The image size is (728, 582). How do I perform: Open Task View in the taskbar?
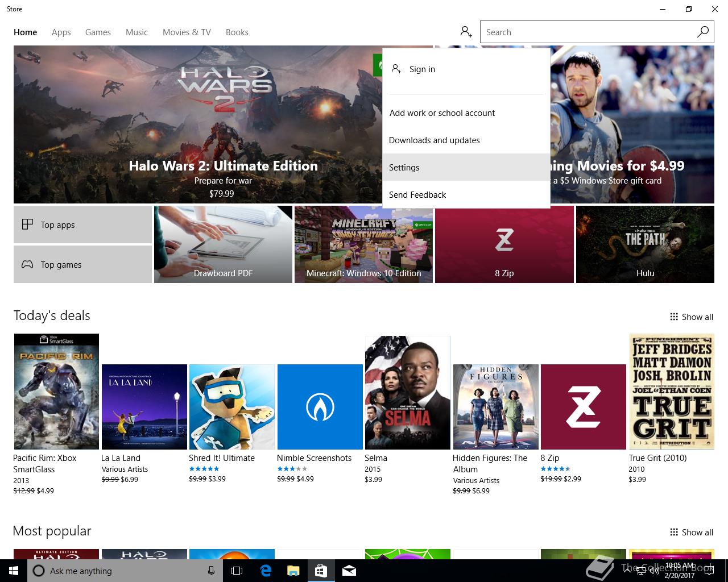tap(237, 571)
